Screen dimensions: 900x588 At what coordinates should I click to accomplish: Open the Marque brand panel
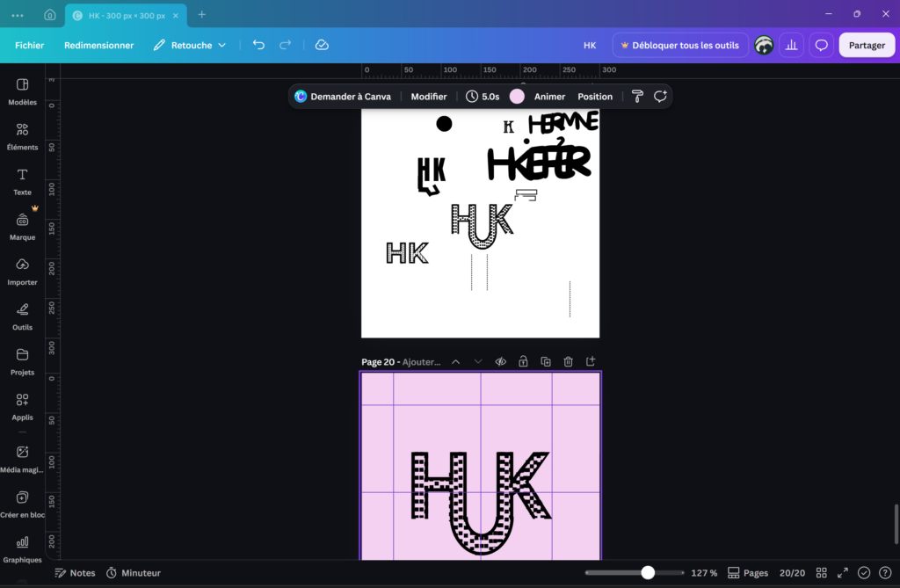(x=22, y=227)
